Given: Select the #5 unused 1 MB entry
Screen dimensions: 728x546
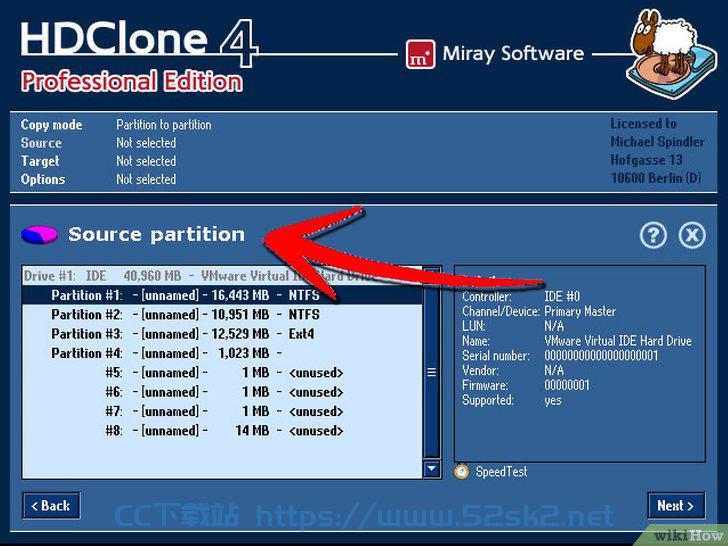Looking at the screenshot, I should tap(222, 373).
